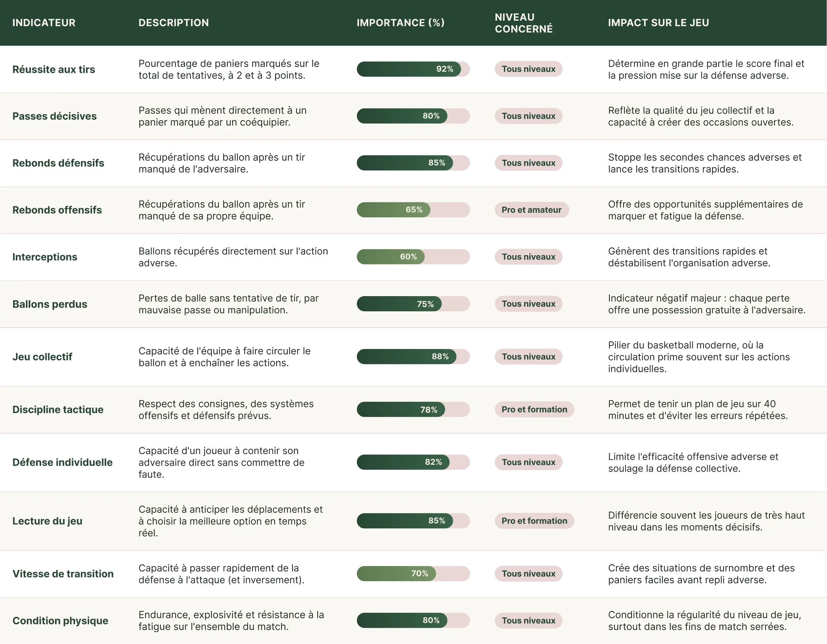This screenshot has width=827, height=644.
Task: Click the 60% Interceptions importance bar
Action: [413, 257]
